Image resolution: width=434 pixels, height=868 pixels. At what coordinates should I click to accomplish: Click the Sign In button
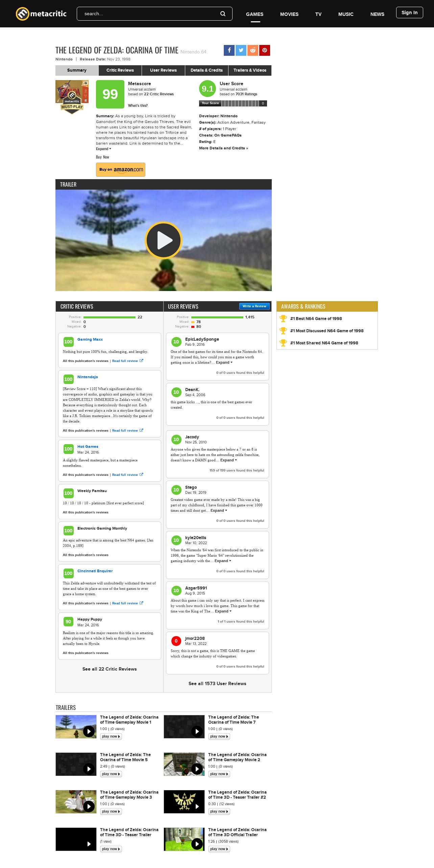tap(409, 13)
